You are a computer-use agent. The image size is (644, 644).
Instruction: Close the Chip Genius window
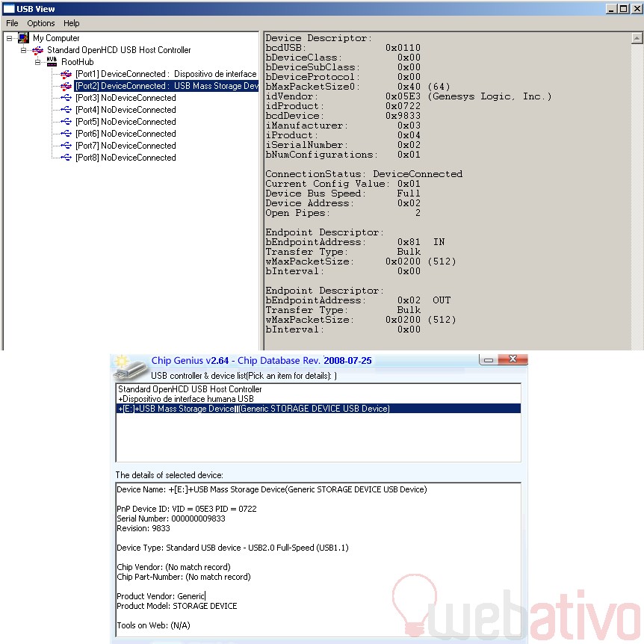[513, 359]
